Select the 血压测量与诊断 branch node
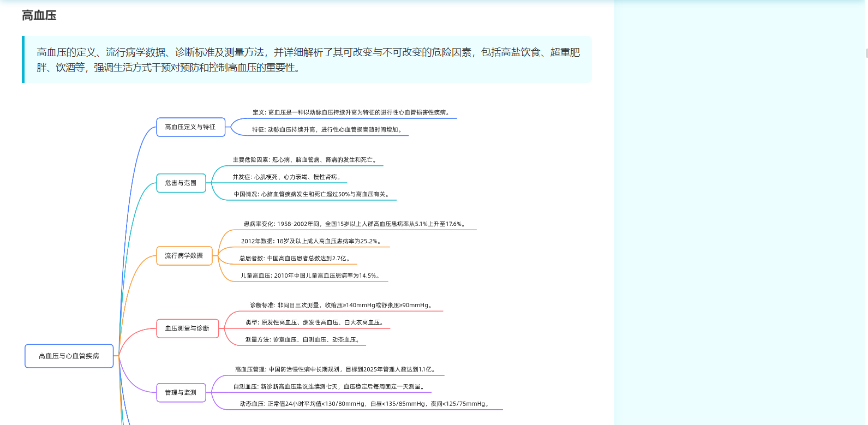 point(187,328)
